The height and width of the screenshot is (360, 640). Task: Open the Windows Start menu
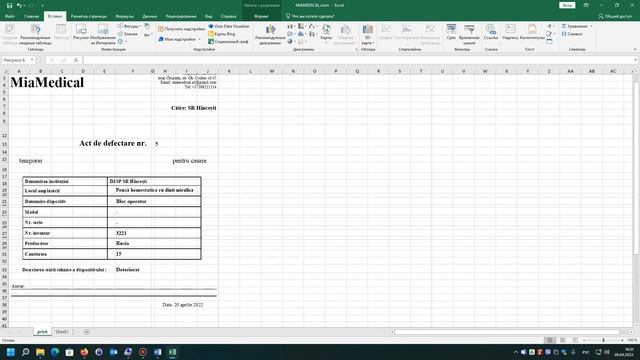11,352
